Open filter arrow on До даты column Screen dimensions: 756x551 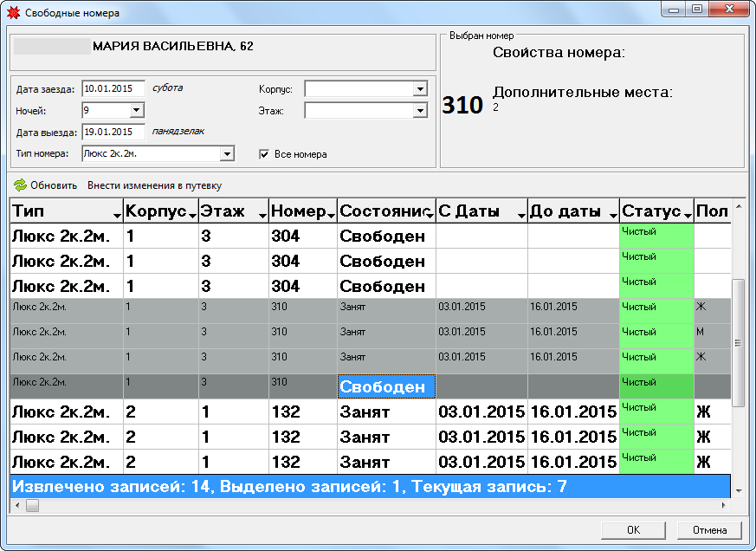(x=613, y=214)
